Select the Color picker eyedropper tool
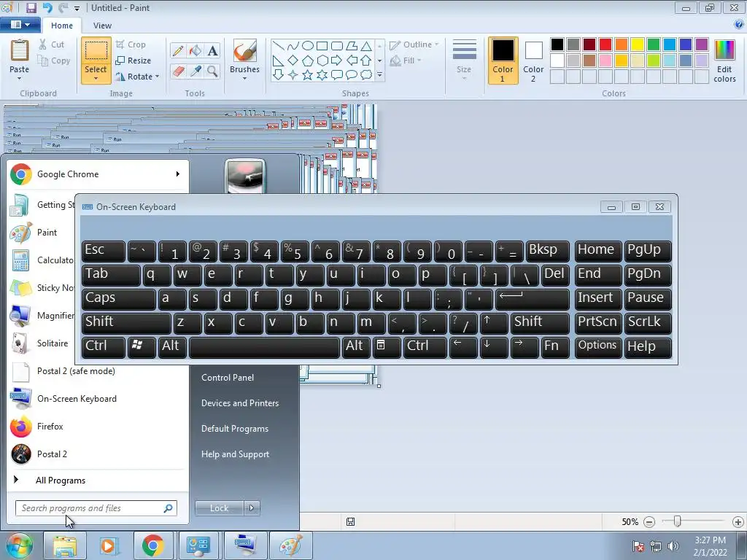Viewport: 747px width, 560px height. point(196,71)
